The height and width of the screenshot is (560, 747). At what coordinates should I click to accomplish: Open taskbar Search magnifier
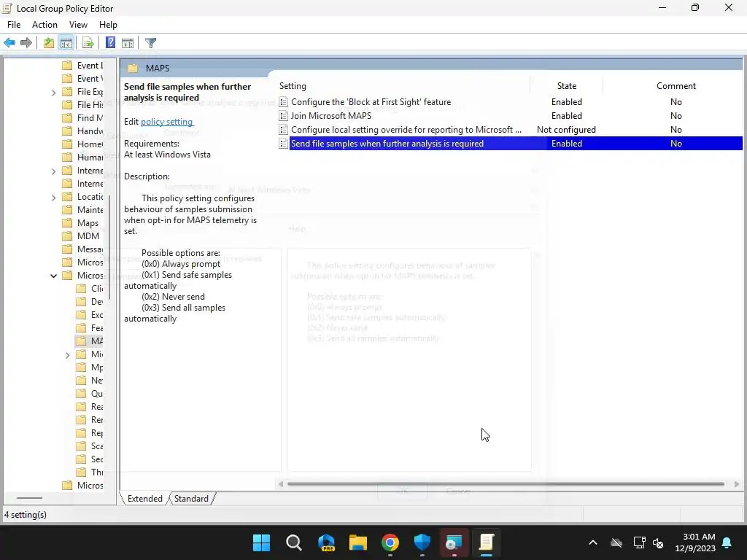(293, 542)
